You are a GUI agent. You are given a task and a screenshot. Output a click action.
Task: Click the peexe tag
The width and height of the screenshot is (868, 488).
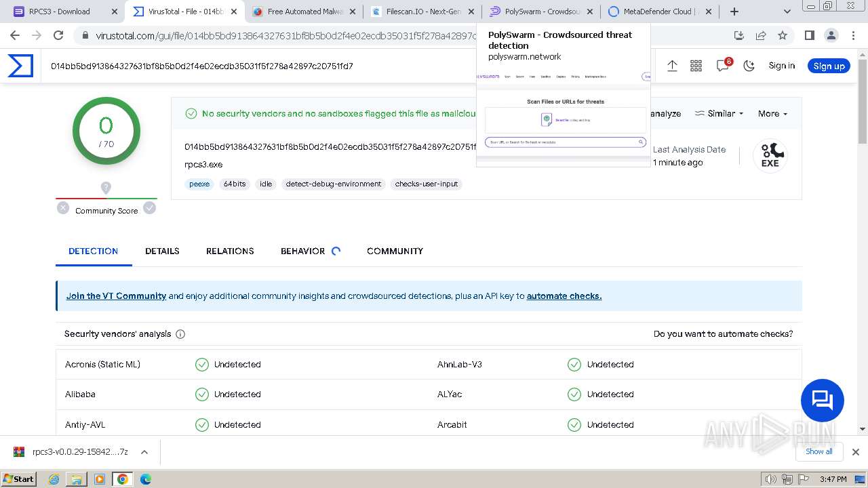coord(199,184)
